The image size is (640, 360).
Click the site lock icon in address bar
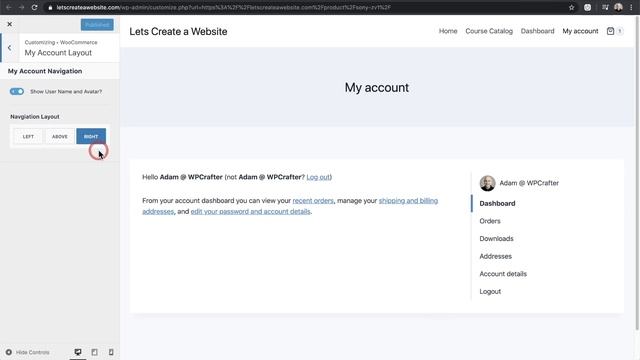(x=50, y=7)
